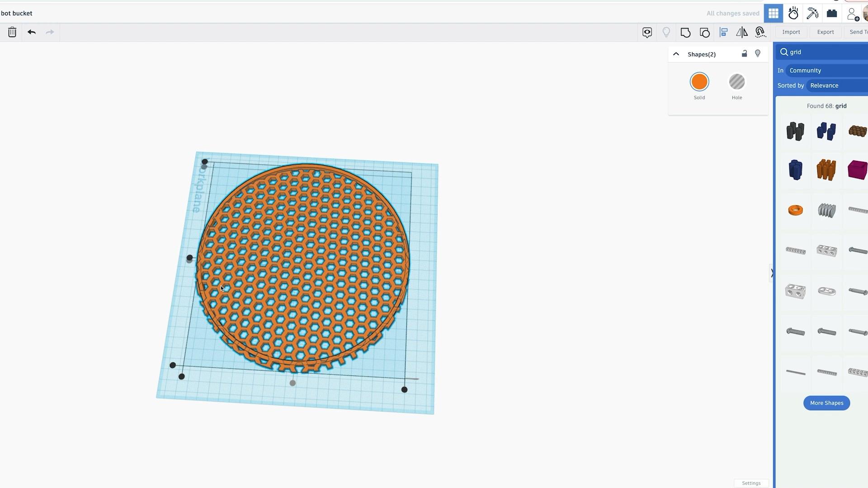The height and width of the screenshot is (488, 868).
Task: Delete selection with the trash icon
Action: pos(12,32)
